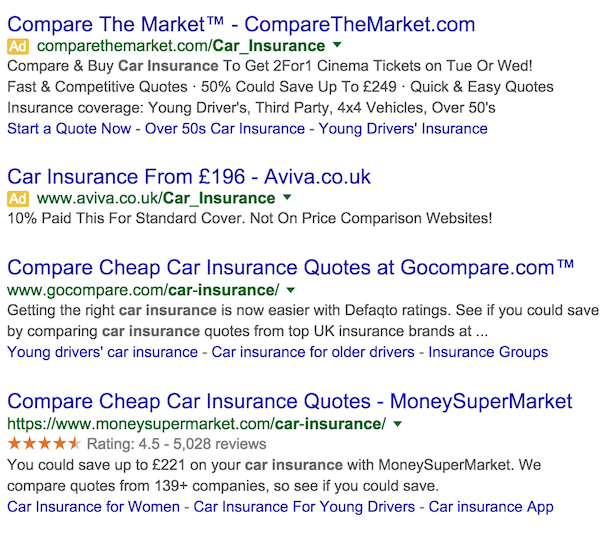This screenshot has height=534, width=615.
Task: Open the Young Drivers' Insurance sitelink
Action: point(403,128)
